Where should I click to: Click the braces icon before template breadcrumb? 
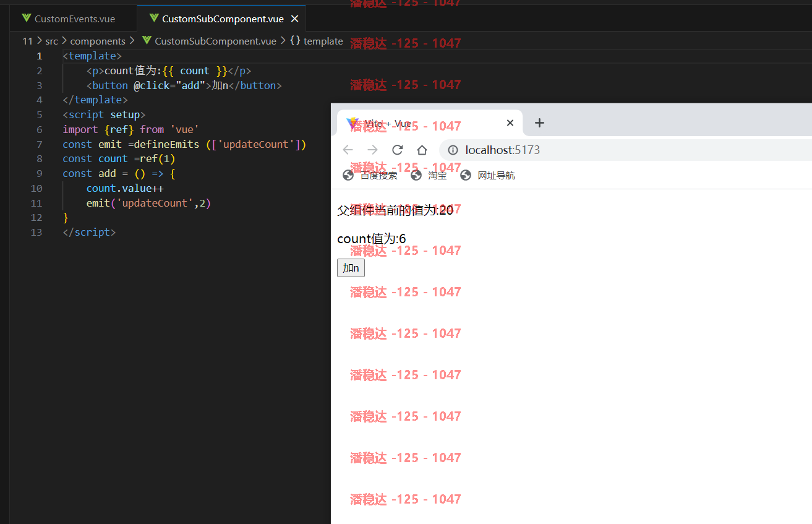(x=295, y=41)
